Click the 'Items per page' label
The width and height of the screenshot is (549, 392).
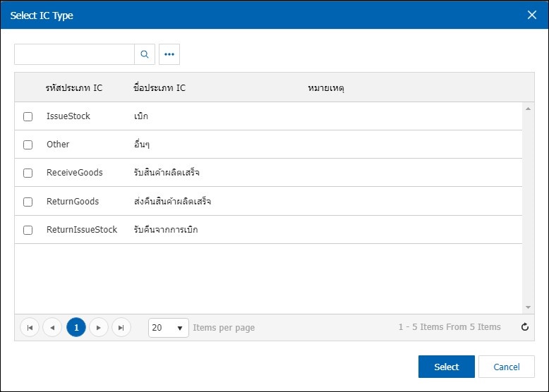[224, 328]
